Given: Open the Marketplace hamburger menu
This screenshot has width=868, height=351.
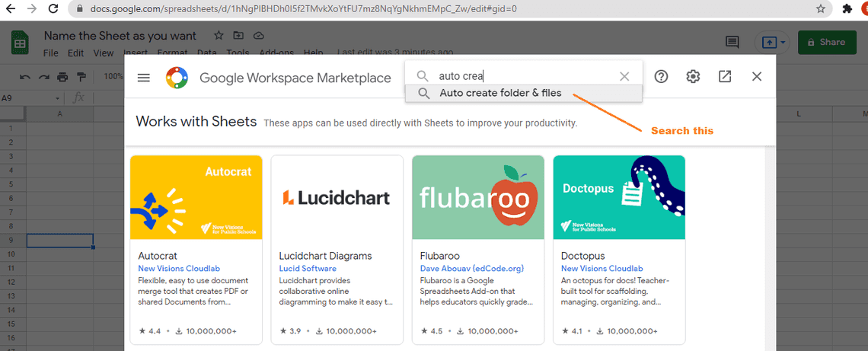Looking at the screenshot, I should 144,78.
